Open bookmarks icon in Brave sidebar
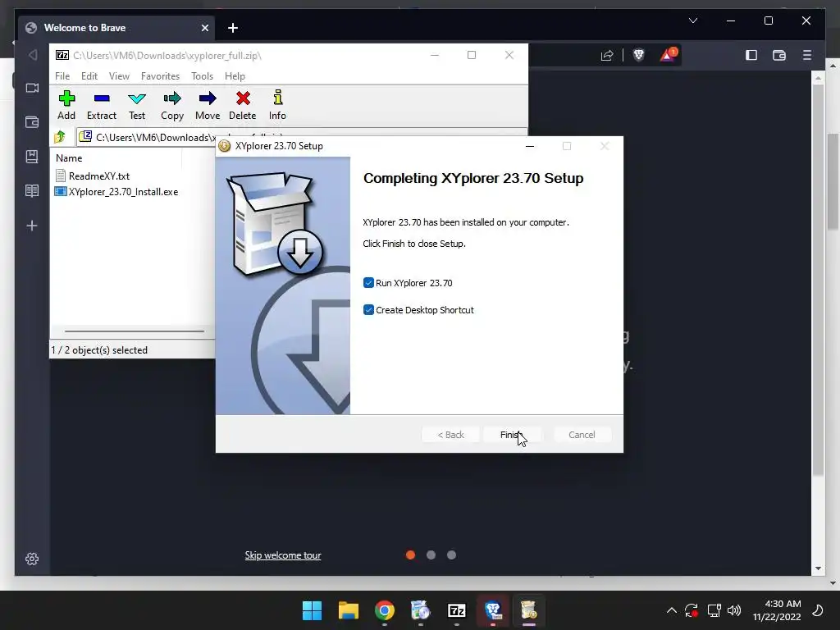This screenshot has height=630, width=840. 32,157
